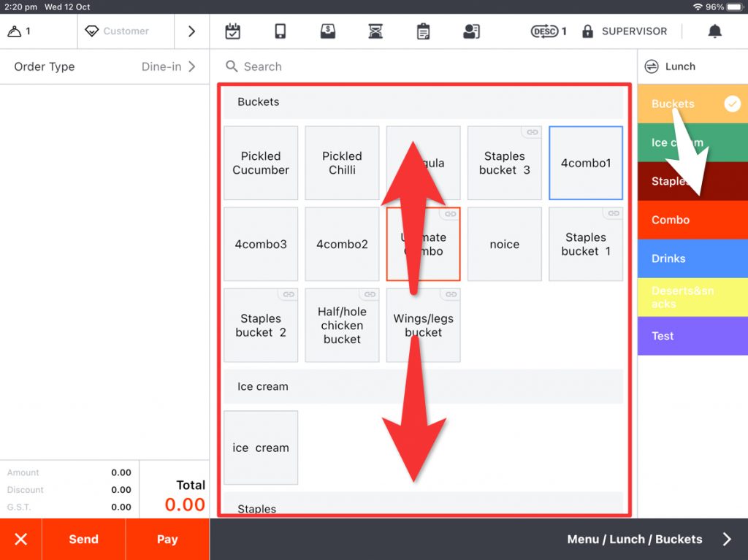Image resolution: width=748 pixels, height=560 pixels.
Task: Open the cash drawer icon
Action: click(328, 31)
